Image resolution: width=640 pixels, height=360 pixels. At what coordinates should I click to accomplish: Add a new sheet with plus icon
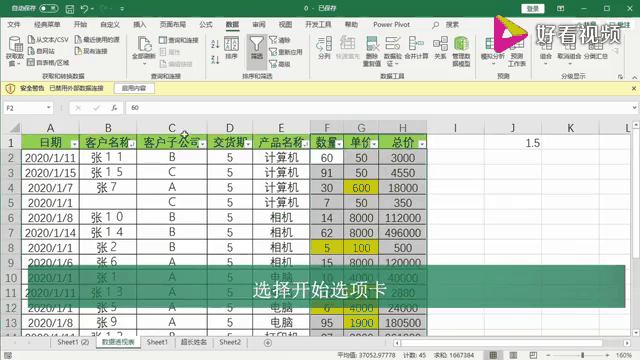point(268,343)
